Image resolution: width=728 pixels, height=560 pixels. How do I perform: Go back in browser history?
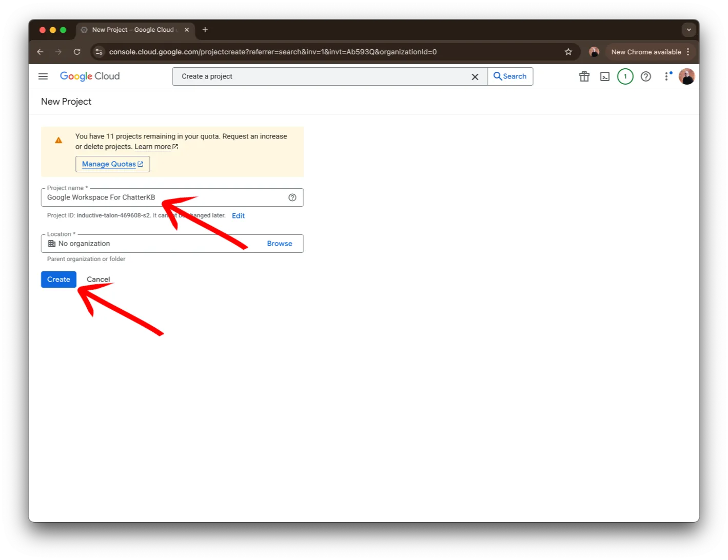click(40, 52)
